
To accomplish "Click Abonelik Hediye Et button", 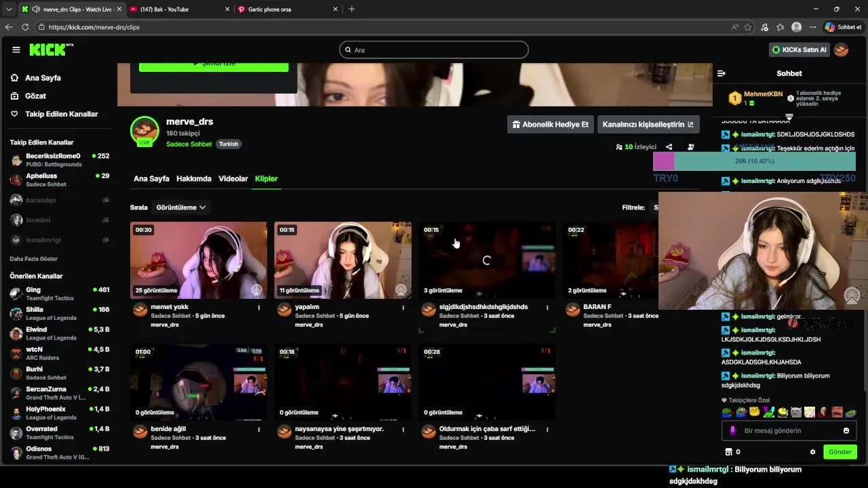I will (551, 125).
